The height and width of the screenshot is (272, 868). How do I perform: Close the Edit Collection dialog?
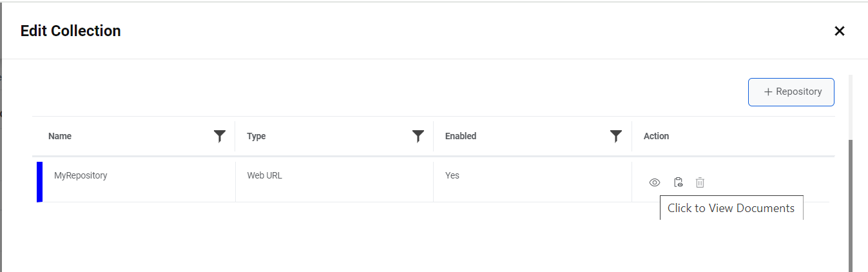pos(839,31)
